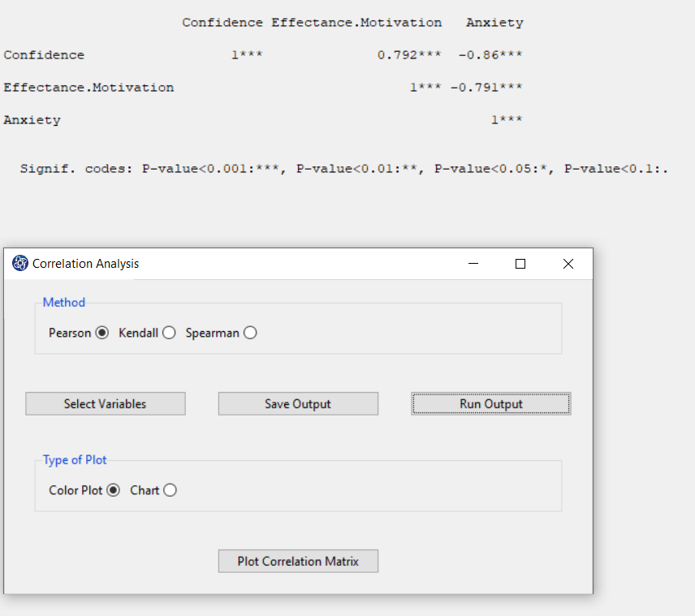Select the Pearson method radio button
695x616 pixels.
102,333
